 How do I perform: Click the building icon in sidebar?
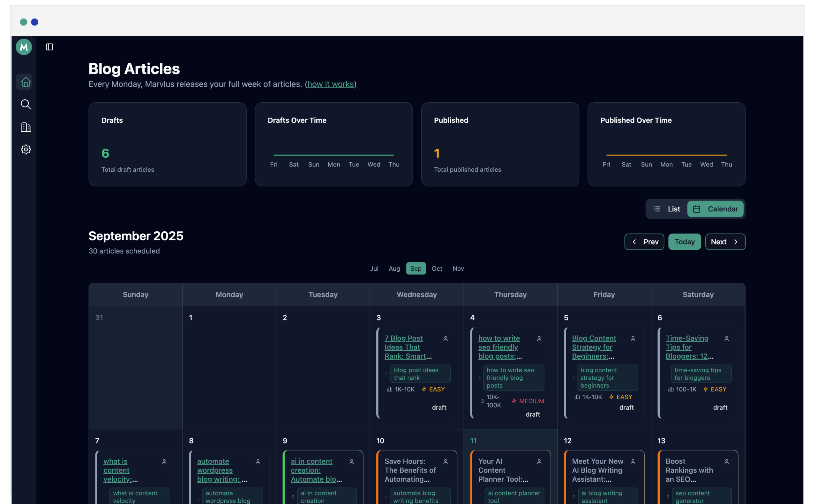click(x=26, y=127)
